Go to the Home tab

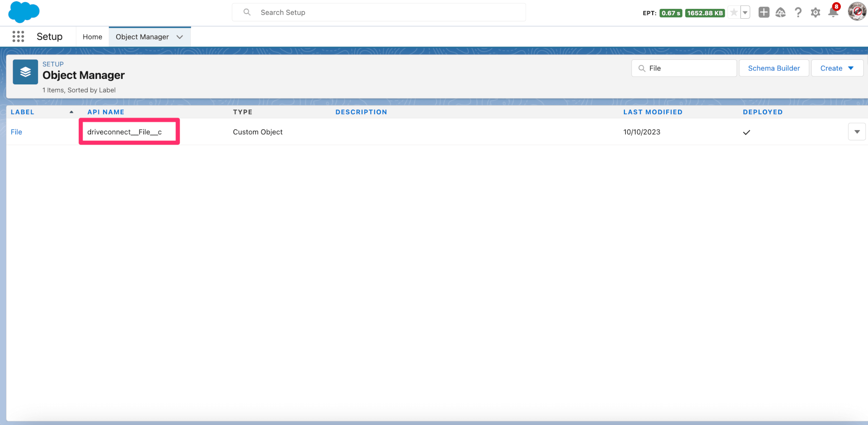[x=92, y=37]
